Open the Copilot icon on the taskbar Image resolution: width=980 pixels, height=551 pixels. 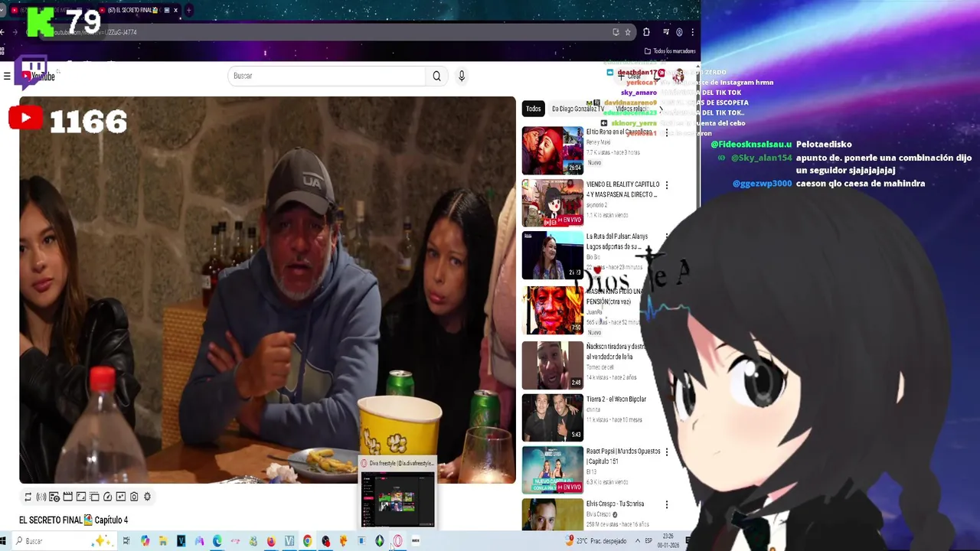point(145,541)
